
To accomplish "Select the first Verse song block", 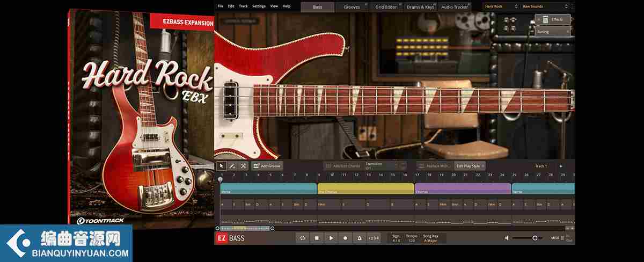I will coord(268,189).
